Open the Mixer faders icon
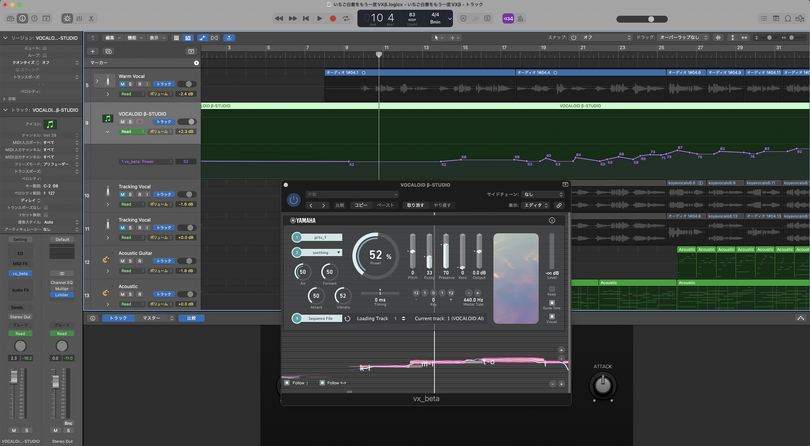 pos(79,18)
